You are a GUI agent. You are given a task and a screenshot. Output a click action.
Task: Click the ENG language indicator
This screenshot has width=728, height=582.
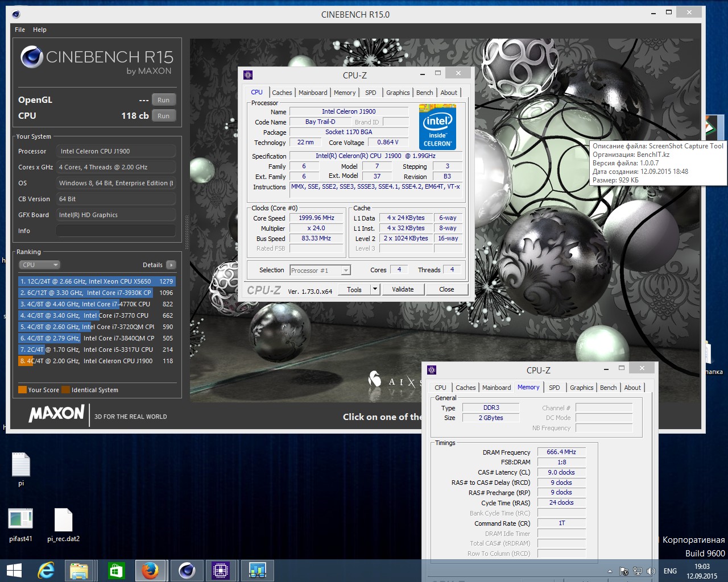pyautogui.click(x=670, y=571)
